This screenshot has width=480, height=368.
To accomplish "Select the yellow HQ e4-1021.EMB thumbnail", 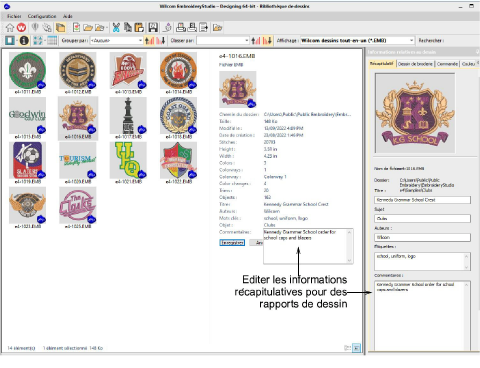I will tap(128, 163).
